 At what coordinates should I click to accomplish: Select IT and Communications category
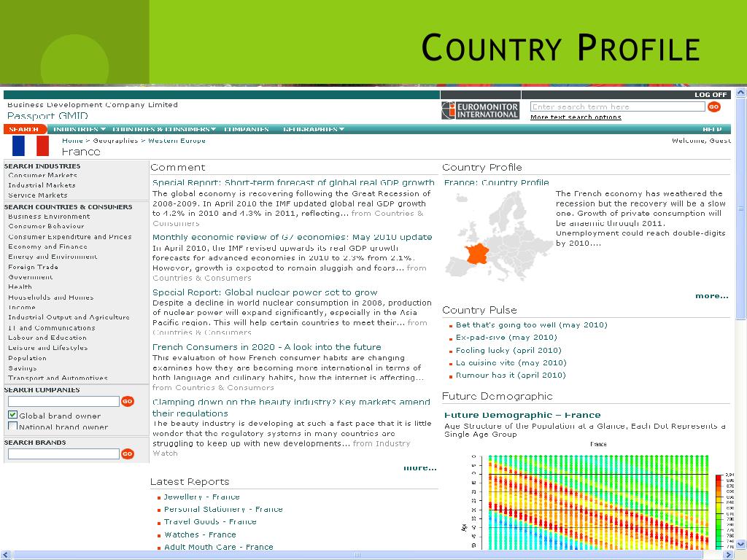(52, 327)
